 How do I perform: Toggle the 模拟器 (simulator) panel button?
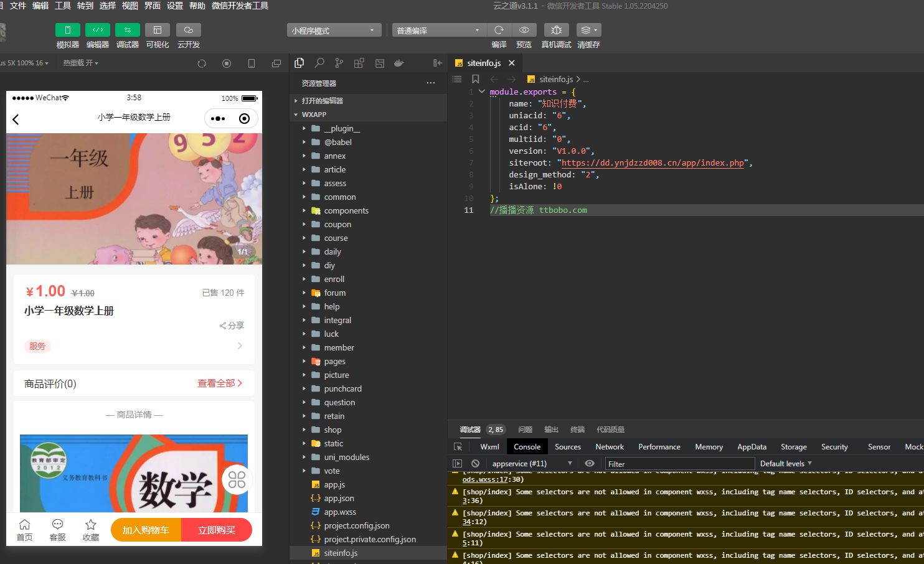tap(68, 30)
